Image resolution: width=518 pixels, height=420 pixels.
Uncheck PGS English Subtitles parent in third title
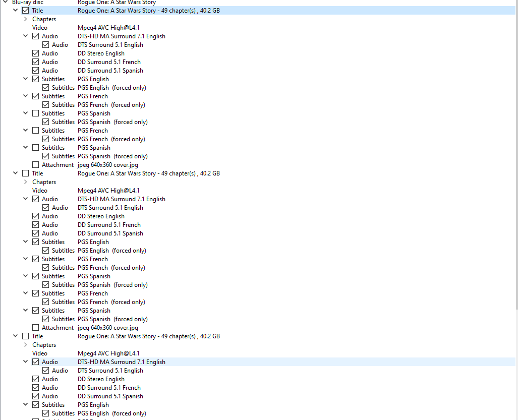36,405
